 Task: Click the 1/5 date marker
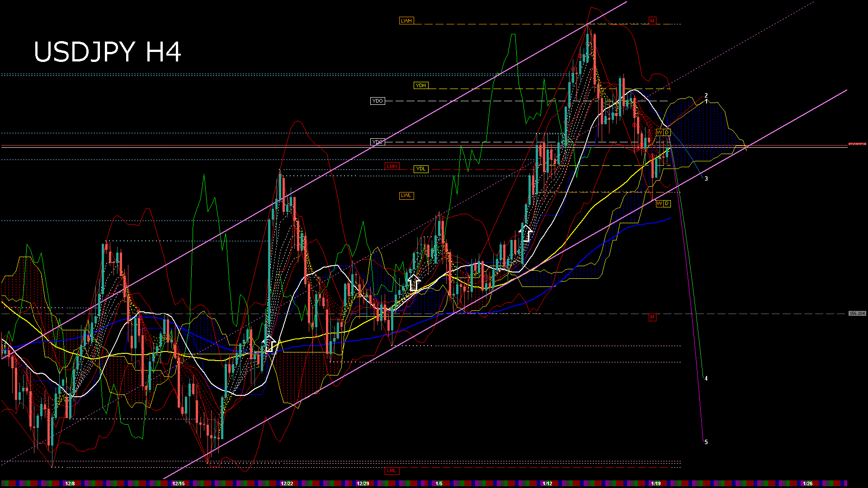(x=439, y=483)
